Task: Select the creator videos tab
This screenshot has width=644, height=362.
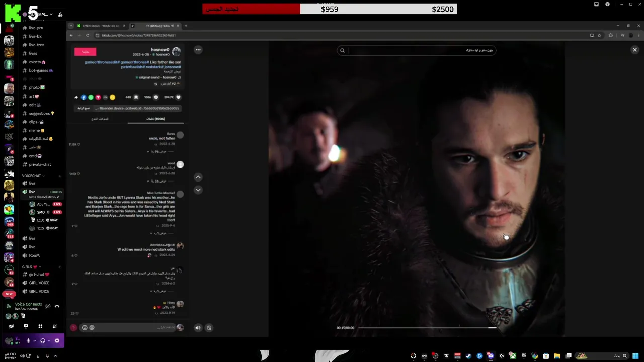Action: coord(100,119)
